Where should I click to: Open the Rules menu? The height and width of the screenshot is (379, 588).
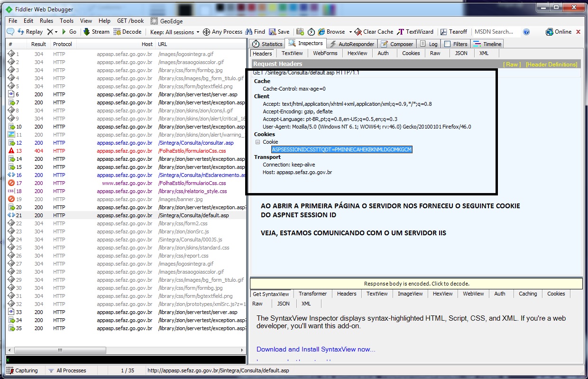point(46,21)
